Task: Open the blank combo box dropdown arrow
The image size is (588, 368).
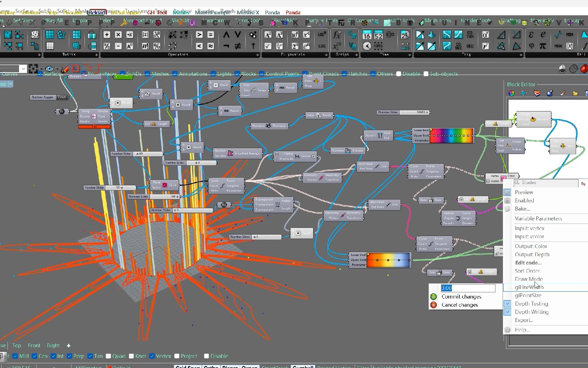Action: click(x=23, y=69)
